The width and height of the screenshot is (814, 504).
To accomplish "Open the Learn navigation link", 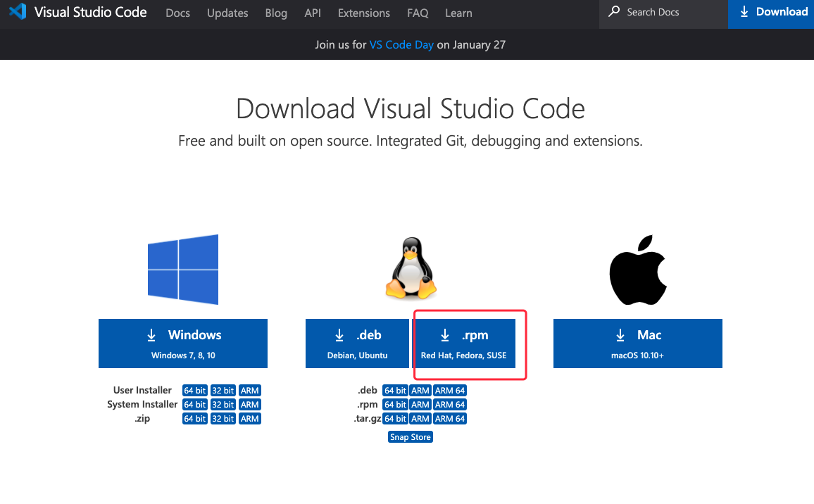I will pos(458,13).
